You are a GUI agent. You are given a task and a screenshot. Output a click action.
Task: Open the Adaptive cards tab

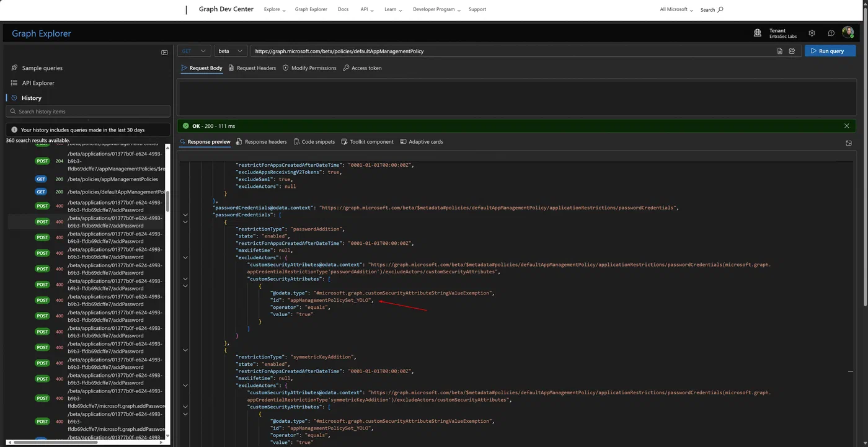pyautogui.click(x=422, y=142)
